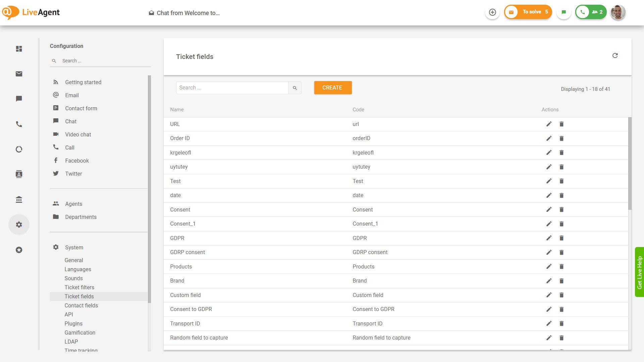Click the plus icon in top bar
The width and height of the screenshot is (644, 362).
pyautogui.click(x=492, y=12)
